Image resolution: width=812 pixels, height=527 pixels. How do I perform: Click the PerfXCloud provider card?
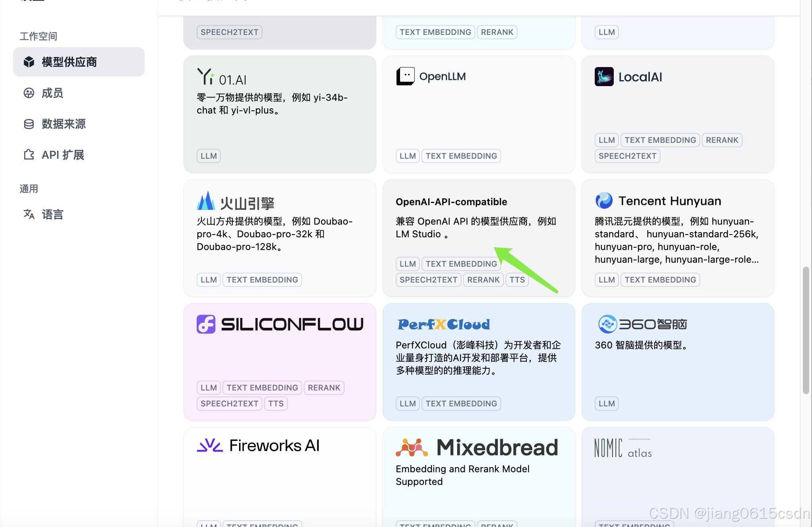click(x=478, y=361)
